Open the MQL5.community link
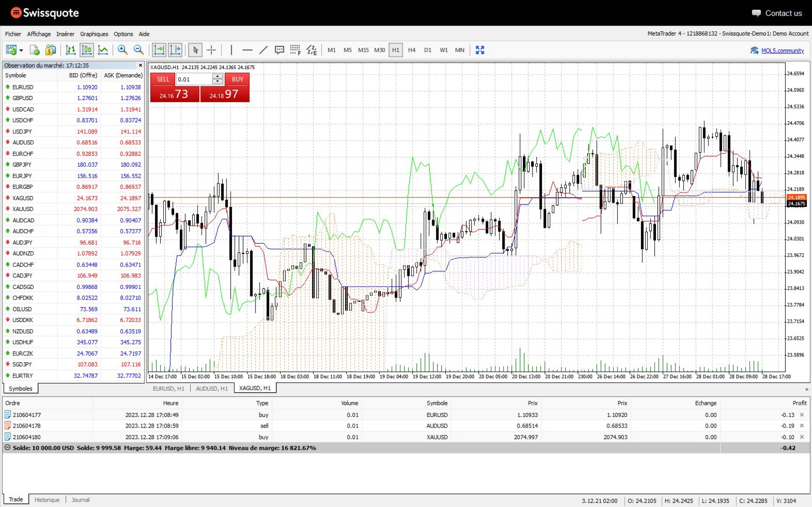 tap(782, 50)
